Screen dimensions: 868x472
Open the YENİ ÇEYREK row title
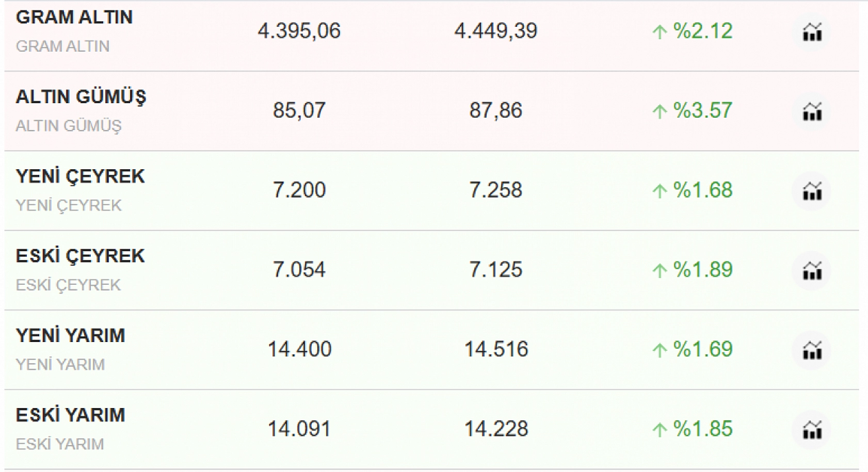(x=80, y=176)
